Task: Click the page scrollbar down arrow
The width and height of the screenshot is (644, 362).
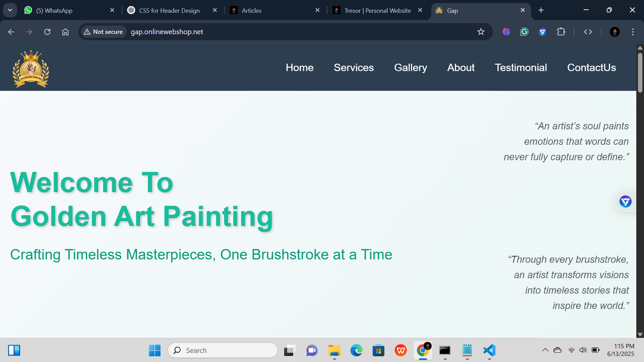Action: tap(640, 335)
